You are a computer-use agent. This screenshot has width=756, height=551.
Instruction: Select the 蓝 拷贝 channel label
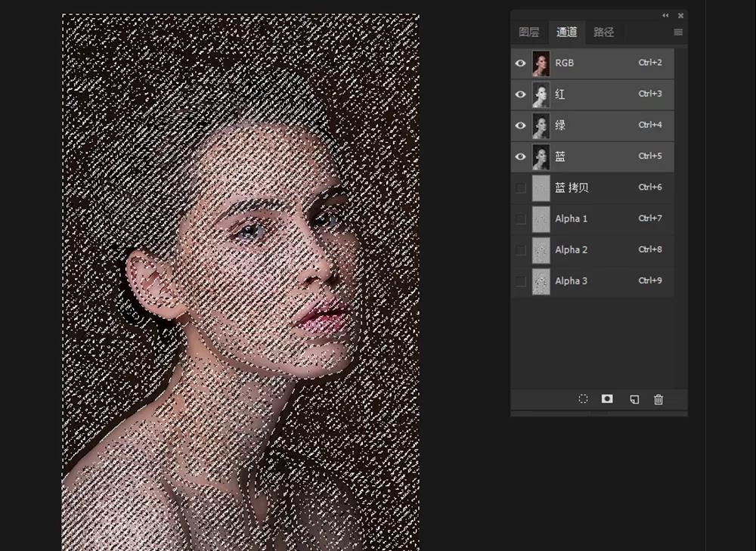[572, 187]
